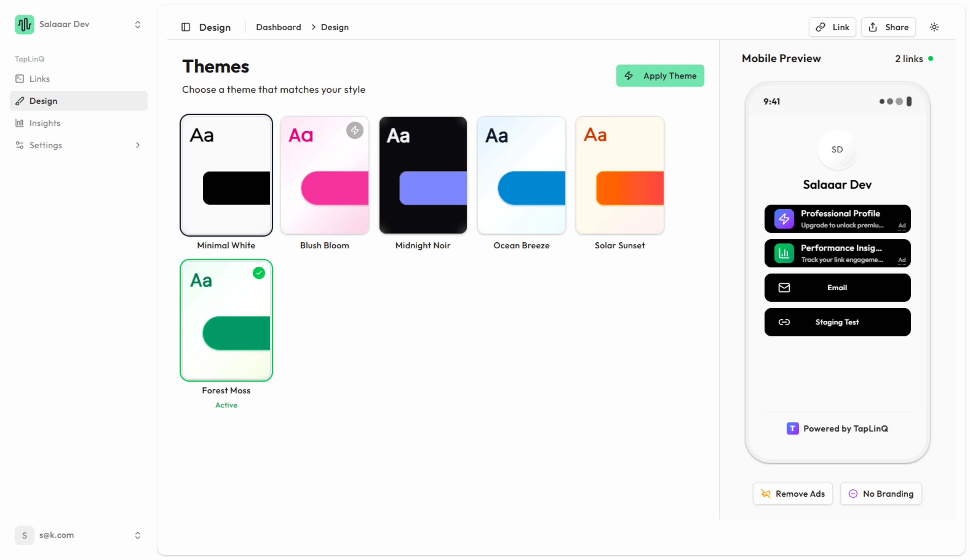
Task: Go to Links in sidebar
Action: coord(39,79)
